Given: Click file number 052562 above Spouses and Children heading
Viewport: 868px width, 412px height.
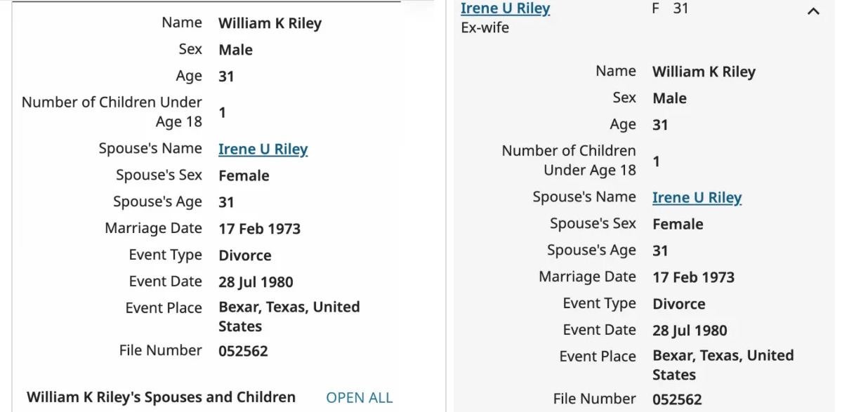Looking at the screenshot, I should pyautogui.click(x=243, y=351).
